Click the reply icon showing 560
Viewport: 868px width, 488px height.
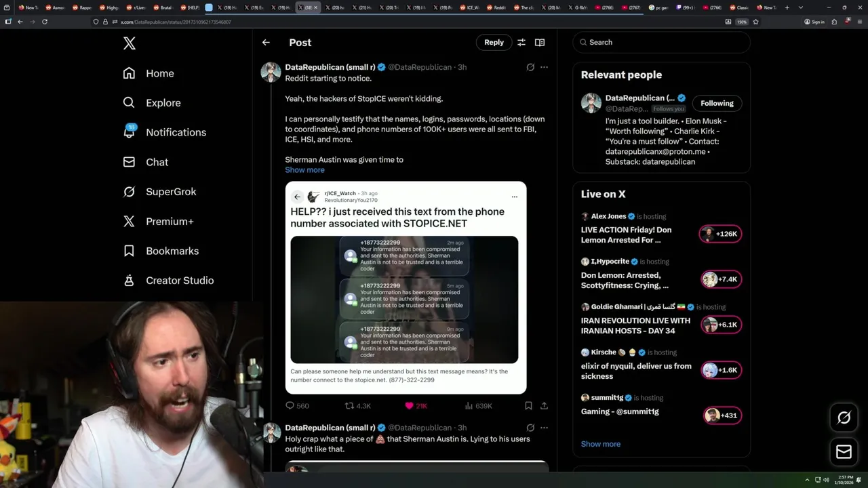coord(297,406)
